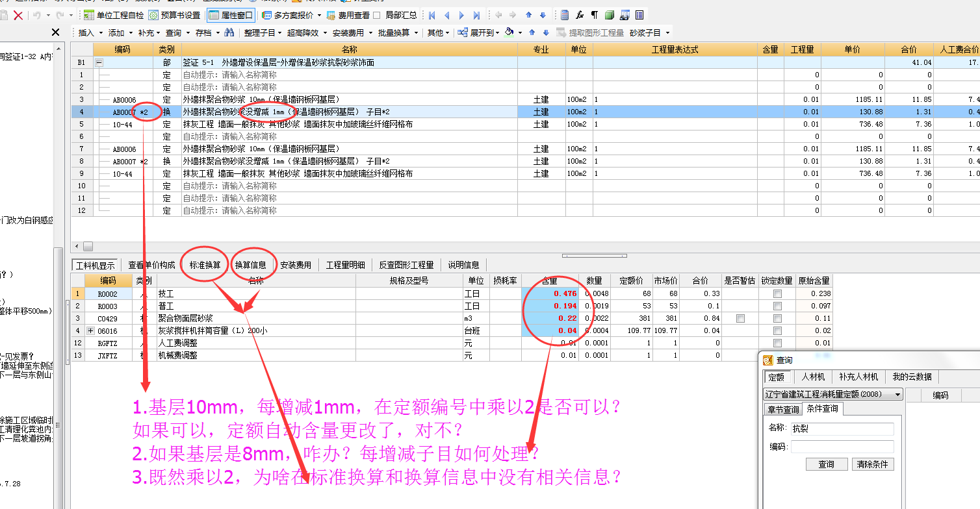Open 辽宁省建筑工程消耗量定额 combo box
980x509 pixels.
(832, 394)
